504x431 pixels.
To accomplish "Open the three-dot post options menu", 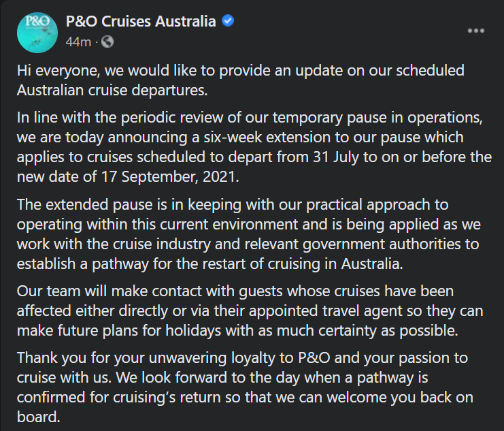I will [476, 31].
